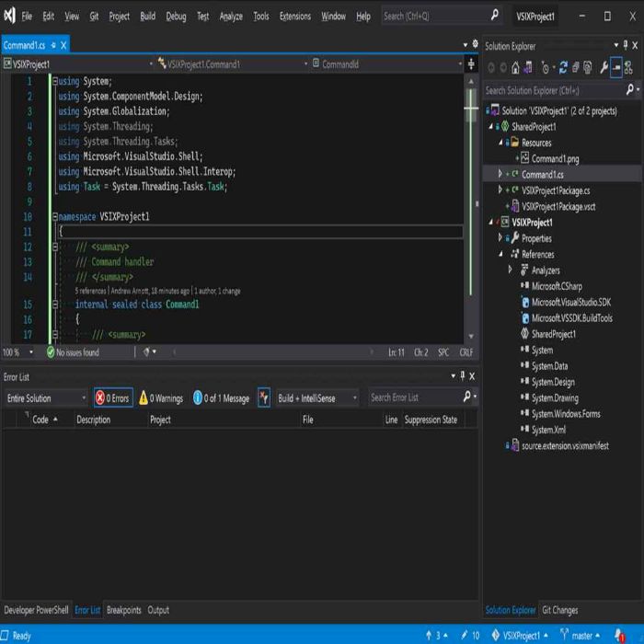
Task: Click the search magnifier in Solution Explorer
Action: point(630,89)
